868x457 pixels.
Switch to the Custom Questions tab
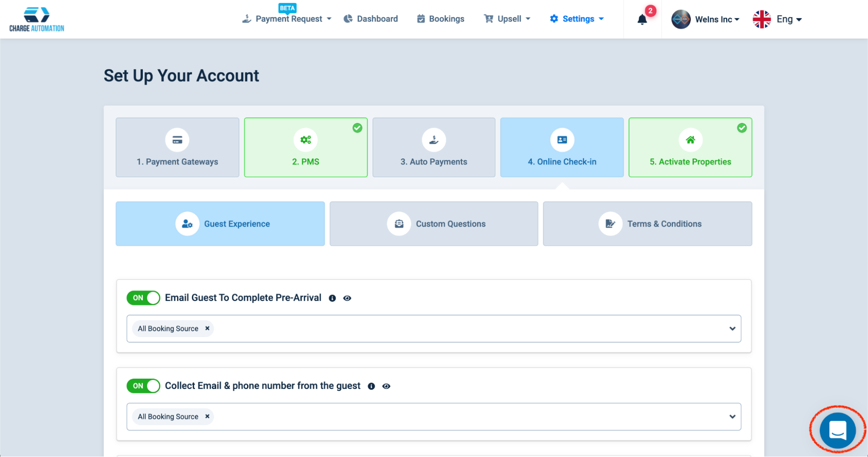[434, 224]
